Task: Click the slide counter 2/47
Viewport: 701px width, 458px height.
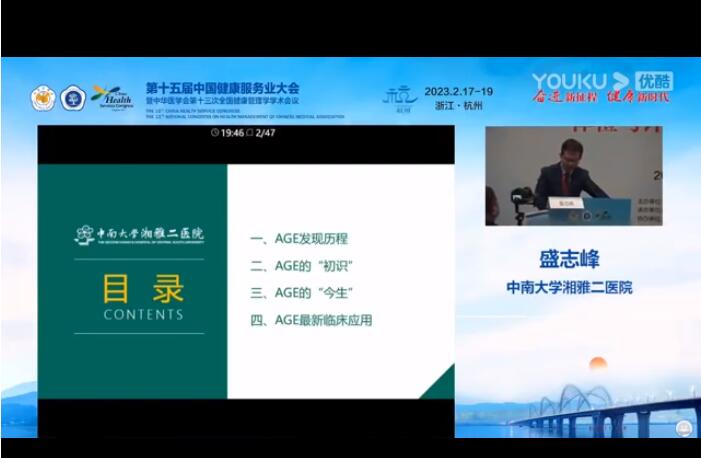Action: click(265, 133)
